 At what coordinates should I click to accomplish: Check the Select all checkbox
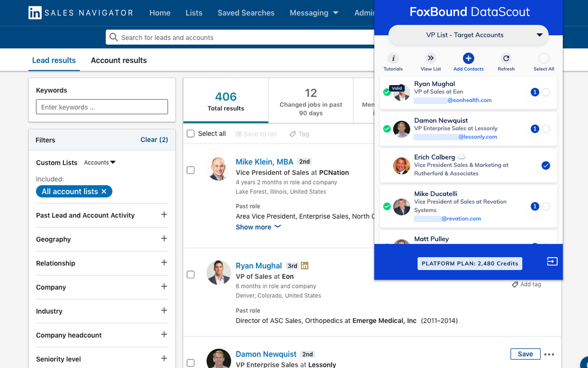point(191,133)
